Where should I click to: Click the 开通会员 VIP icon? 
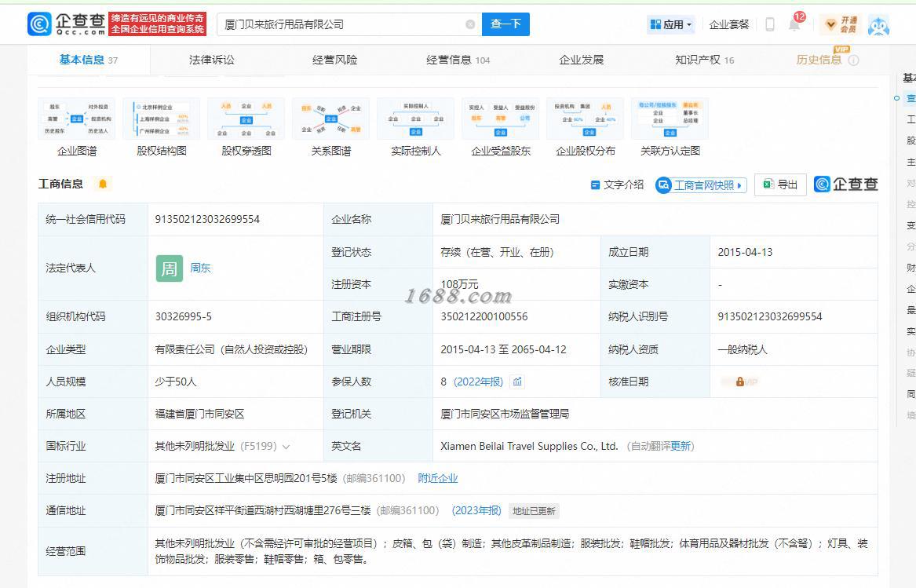click(x=840, y=24)
